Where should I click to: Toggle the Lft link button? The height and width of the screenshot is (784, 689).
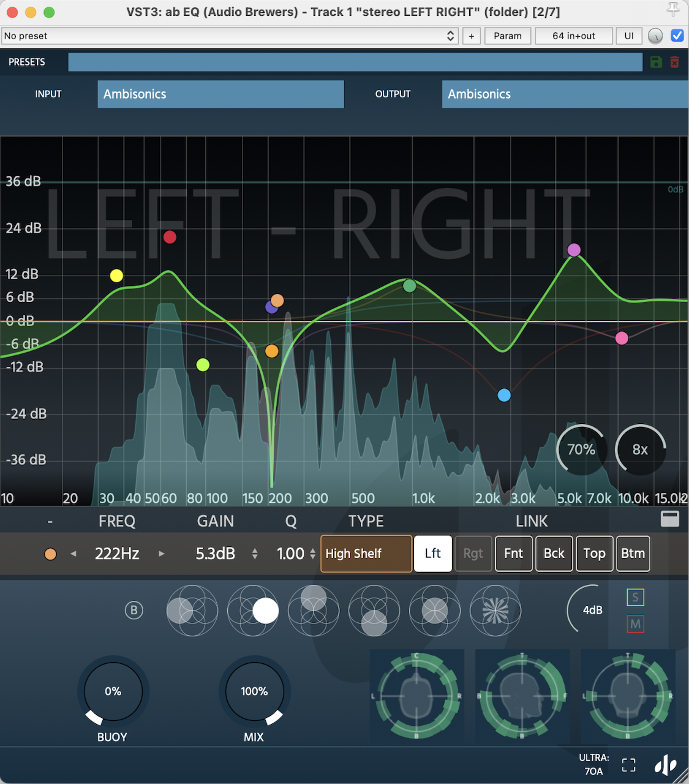point(433,554)
